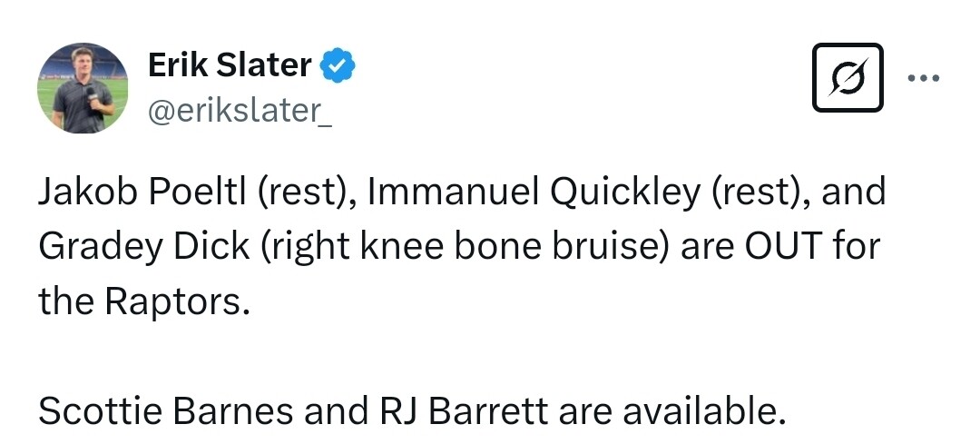Image resolution: width=980 pixels, height=444 pixels.
Task: Open the three-dot more options menu
Action: pyautogui.click(x=923, y=78)
